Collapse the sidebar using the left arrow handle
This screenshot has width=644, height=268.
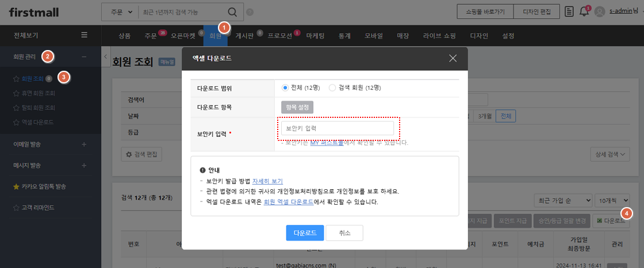106,56
